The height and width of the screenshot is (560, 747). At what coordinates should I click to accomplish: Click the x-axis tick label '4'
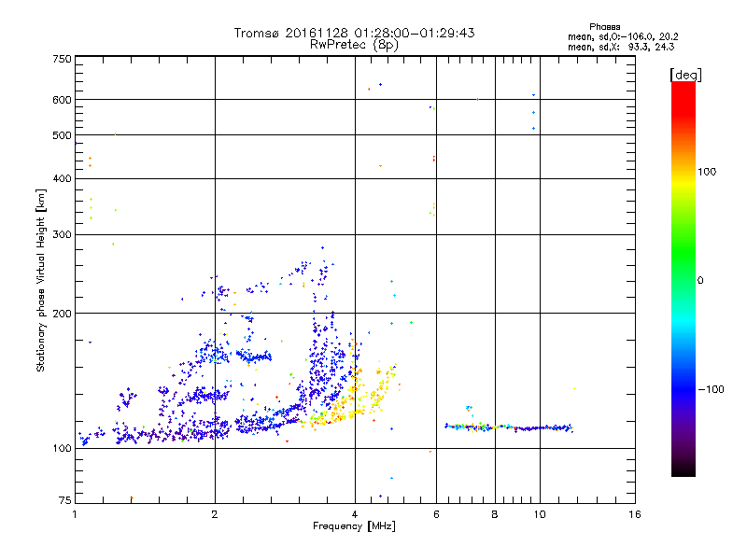(355, 514)
